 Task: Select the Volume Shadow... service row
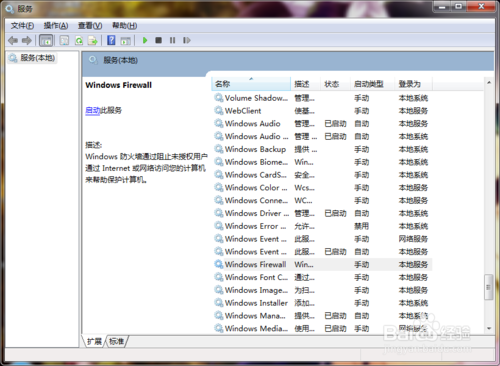[x=322, y=98]
